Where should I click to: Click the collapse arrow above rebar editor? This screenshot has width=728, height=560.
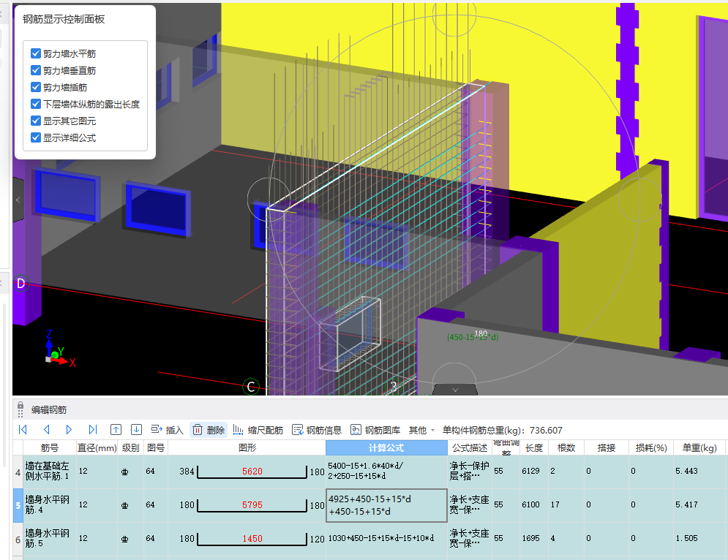[455, 390]
